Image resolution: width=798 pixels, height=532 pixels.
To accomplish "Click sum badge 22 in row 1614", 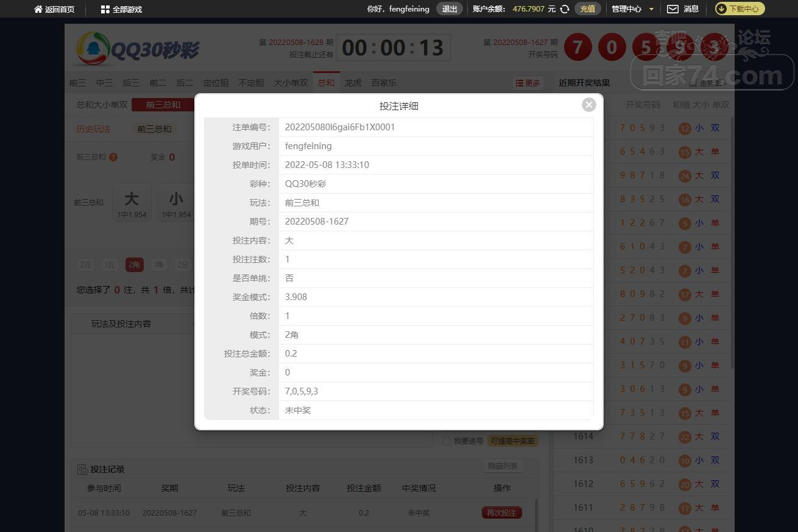I will (x=685, y=437).
